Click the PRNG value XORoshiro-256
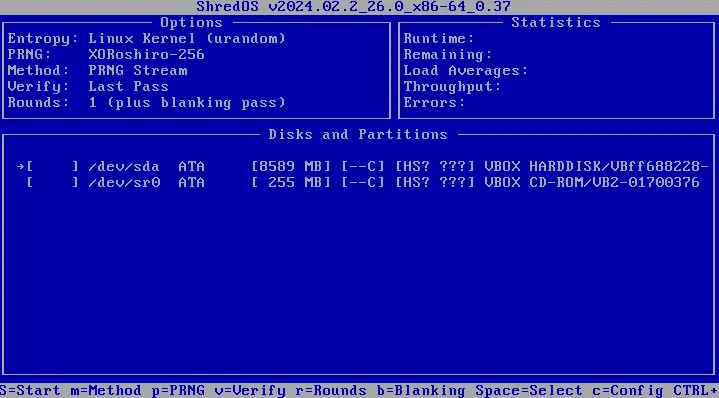Image resolution: width=719 pixels, height=398 pixels. 146,55
